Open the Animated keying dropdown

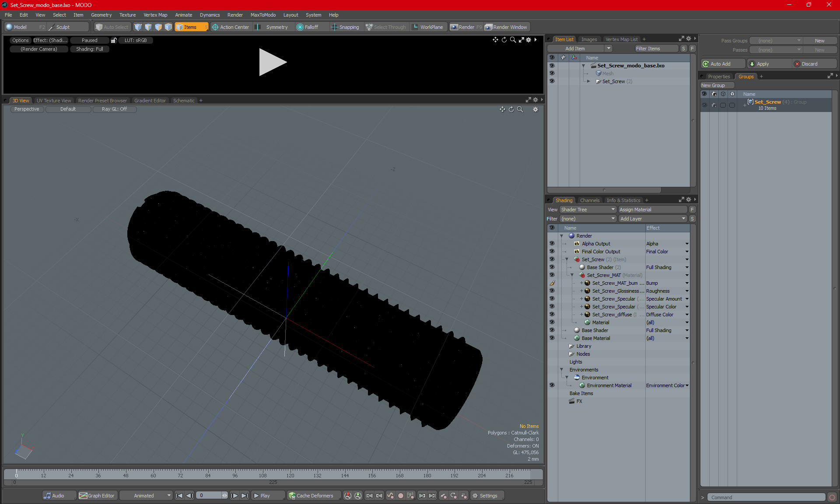pos(146,496)
